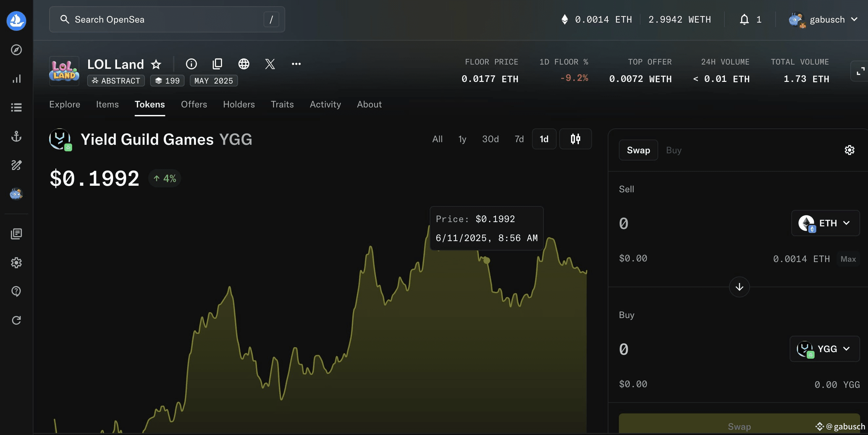
Task: Open Settings gear in the sidebar
Action: 16,263
